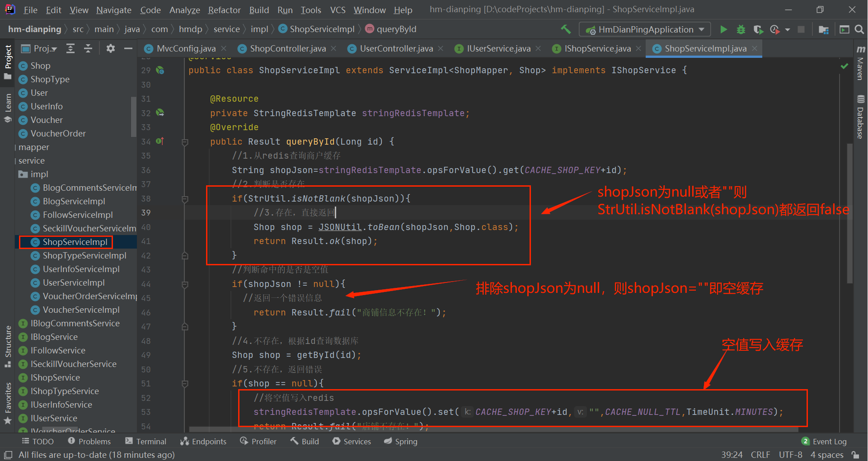Screen dimensions: 868x461
Task: Click the 39:24 caret position indicator
Action: point(732,455)
